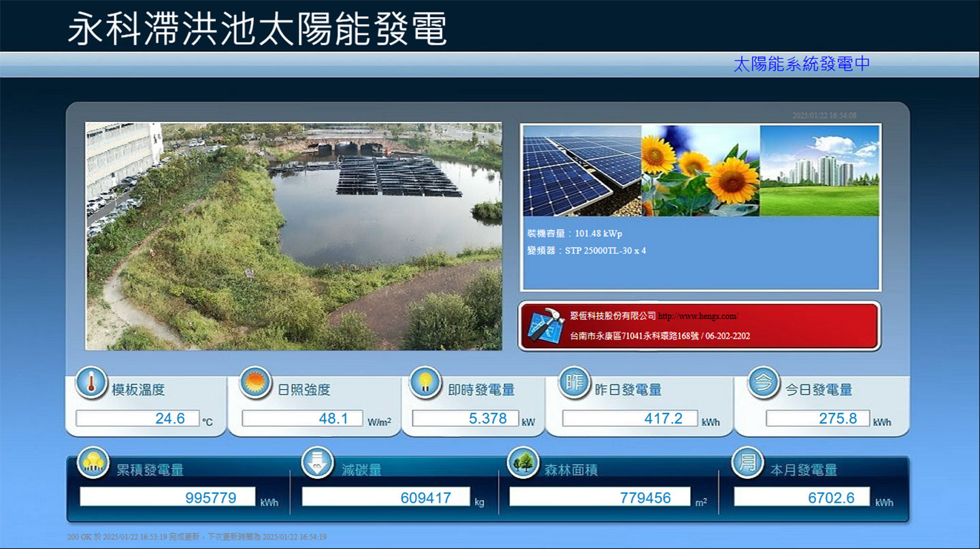The image size is (980, 549).
Task: Click the sun icon for 日照強度
Action: [257, 383]
